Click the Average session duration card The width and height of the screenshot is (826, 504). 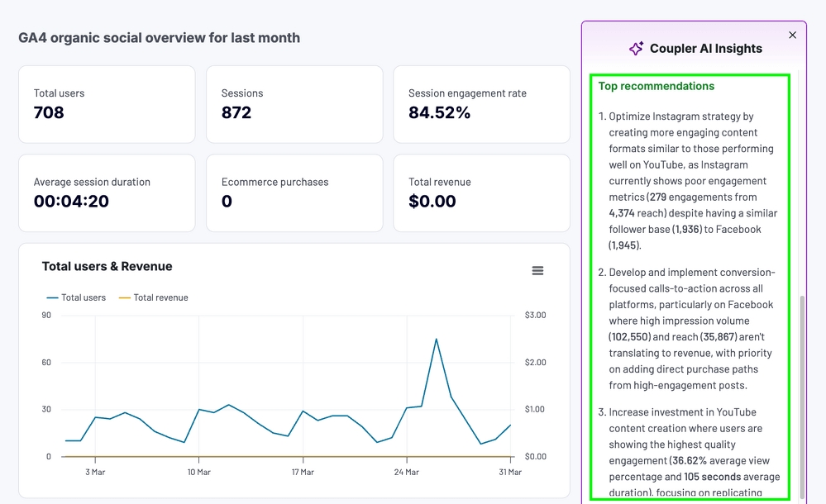(x=107, y=193)
